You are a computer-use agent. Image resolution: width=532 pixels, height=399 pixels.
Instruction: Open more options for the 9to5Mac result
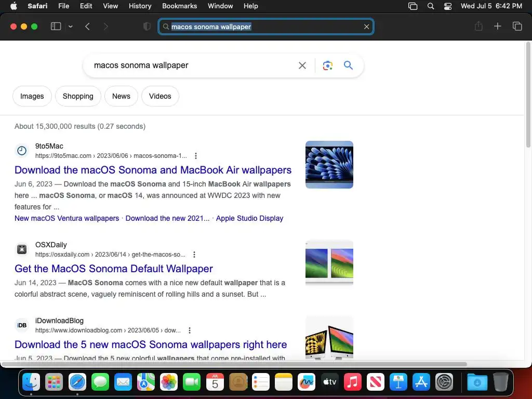pos(196,156)
